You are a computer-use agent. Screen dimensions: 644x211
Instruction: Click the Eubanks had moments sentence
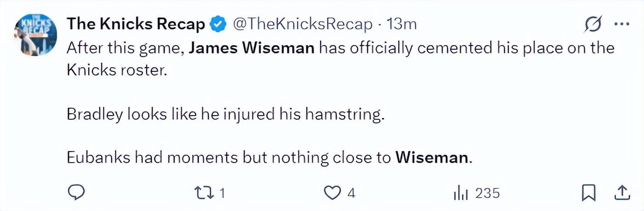[270, 158]
